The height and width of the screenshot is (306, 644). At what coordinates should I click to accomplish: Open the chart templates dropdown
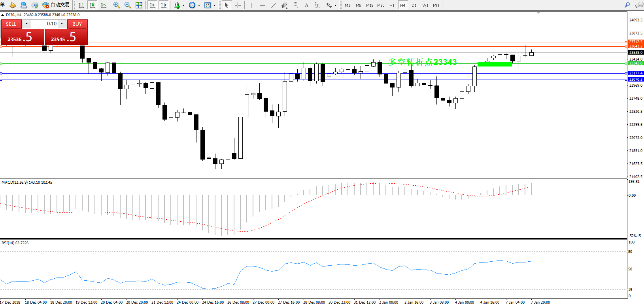tap(214, 6)
